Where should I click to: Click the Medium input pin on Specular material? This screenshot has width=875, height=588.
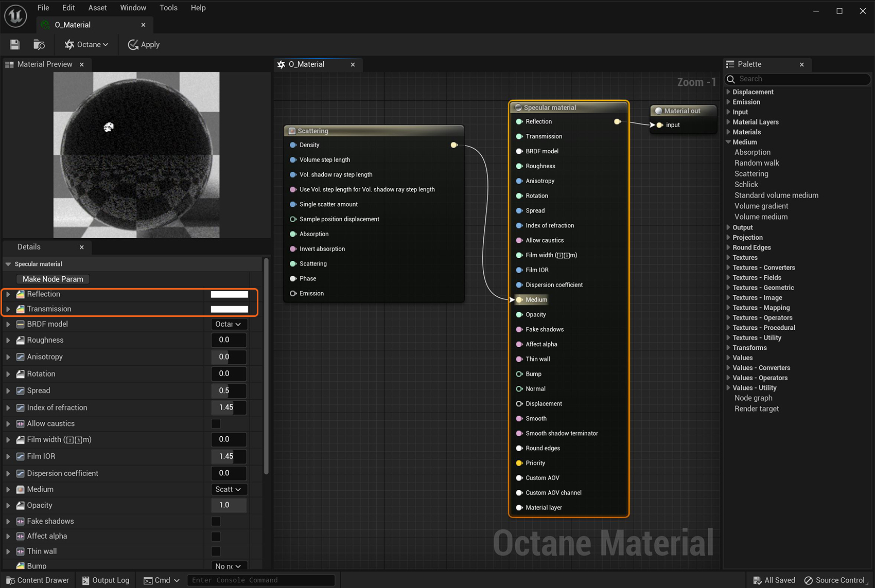click(519, 299)
